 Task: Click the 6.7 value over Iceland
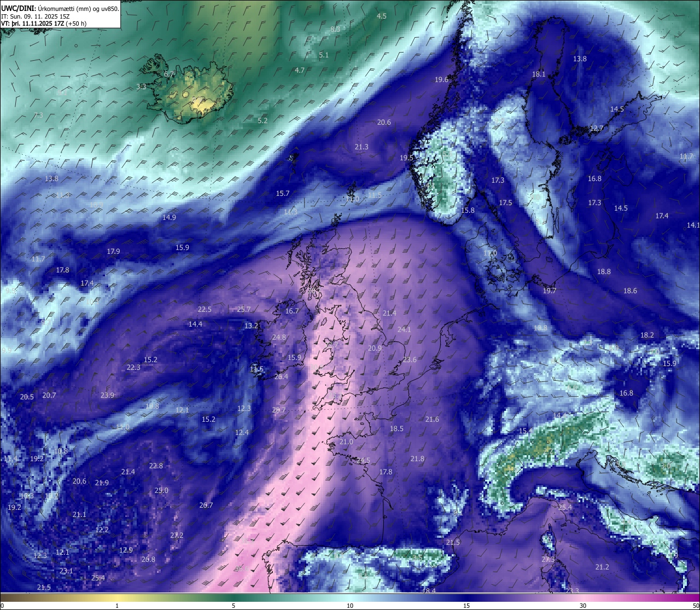[x=169, y=74]
